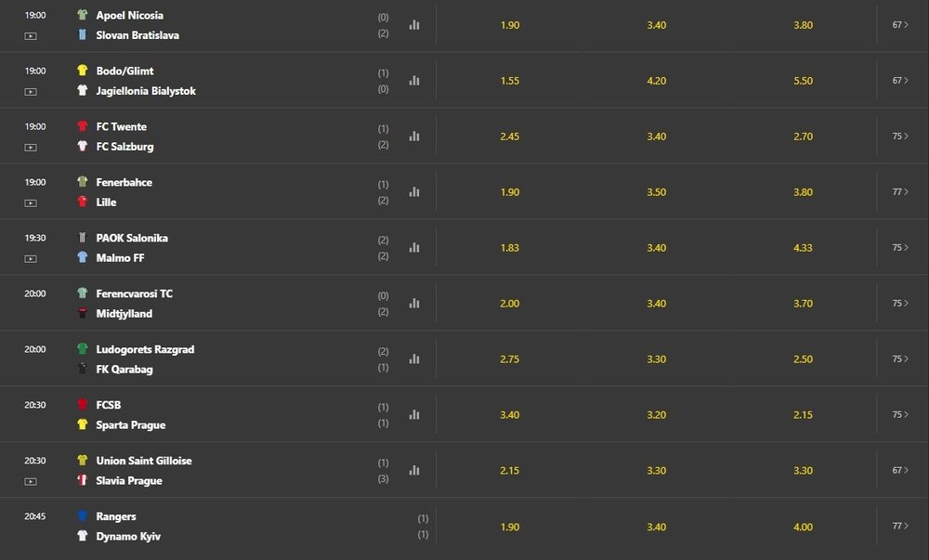
Task: Select 3.50 draw odds Fenerbahce vs Lille
Action: coord(657,192)
